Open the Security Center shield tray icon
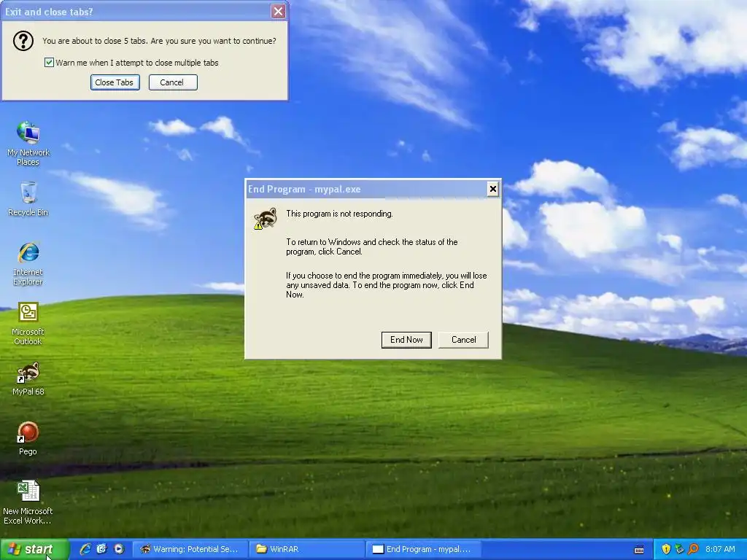The image size is (747, 560). point(666,549)
